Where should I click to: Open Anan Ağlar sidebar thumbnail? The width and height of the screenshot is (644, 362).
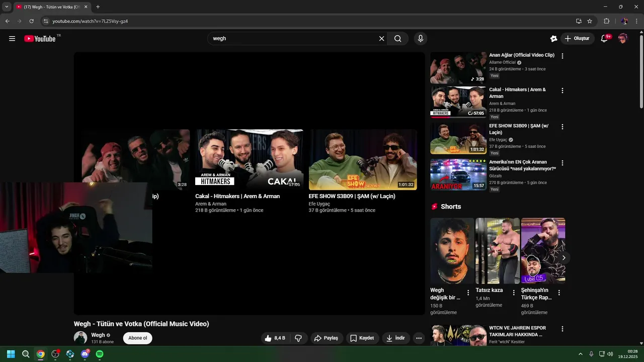(458, 68)
